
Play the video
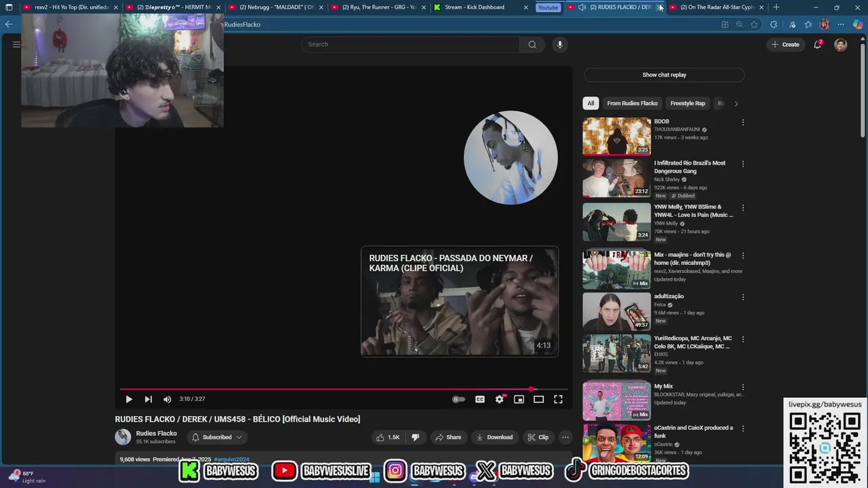click(129, 399)
